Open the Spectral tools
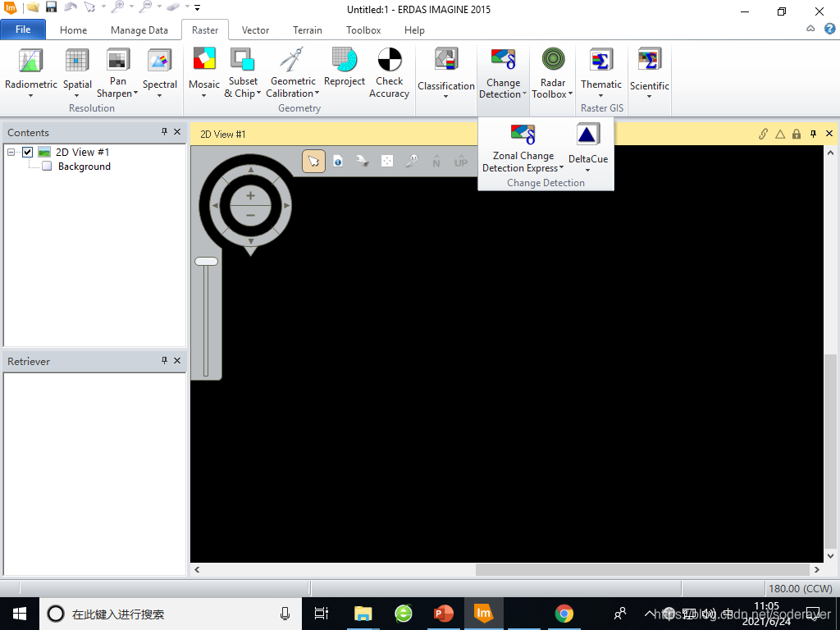Image resolution: width=840 pixels, height=630 pixels. click(160, 72)
